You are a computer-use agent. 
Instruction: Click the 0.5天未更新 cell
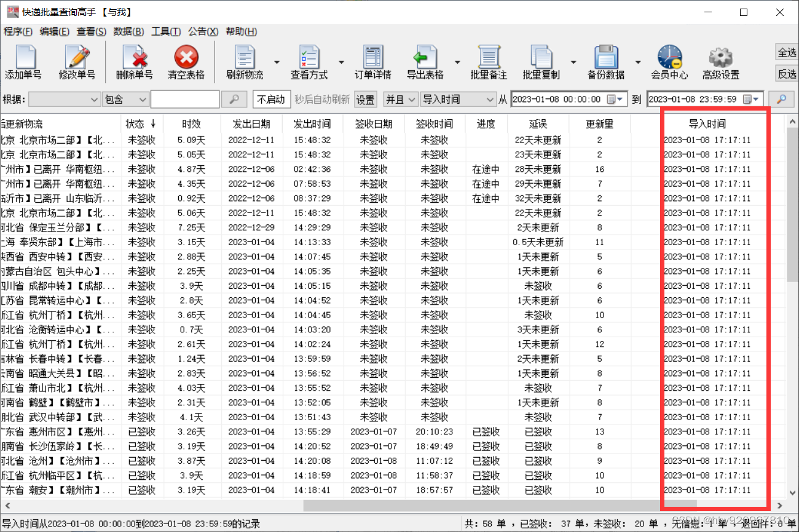[538, 242]
